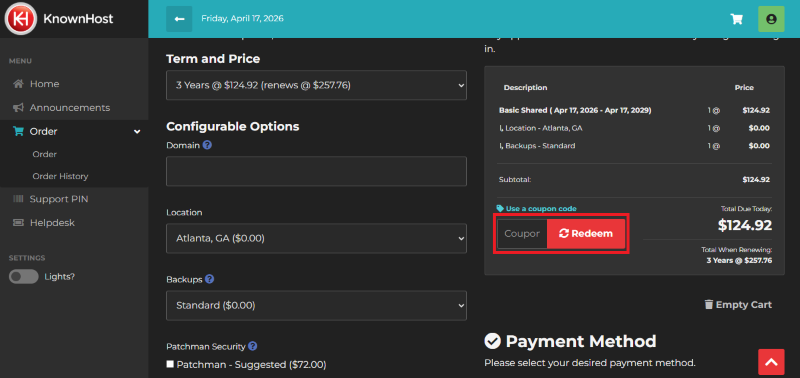Click the large $124.92 total due amount
This screenshot has width=800, height=378.
coord(745,225)
